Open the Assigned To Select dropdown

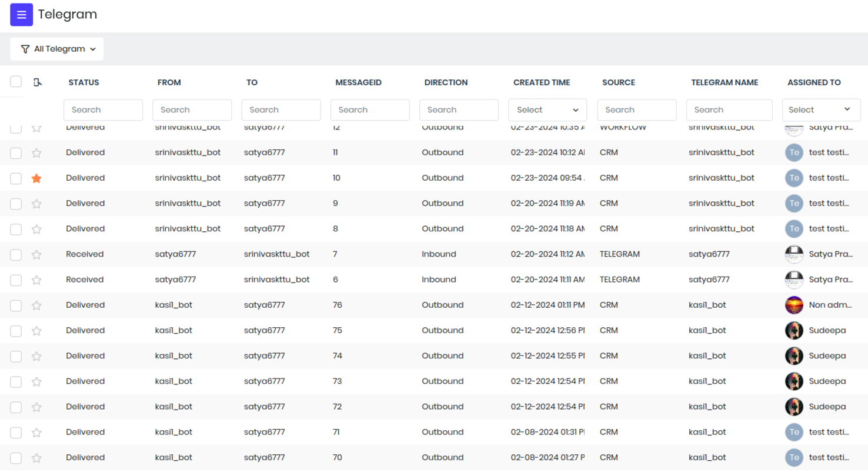821,109
